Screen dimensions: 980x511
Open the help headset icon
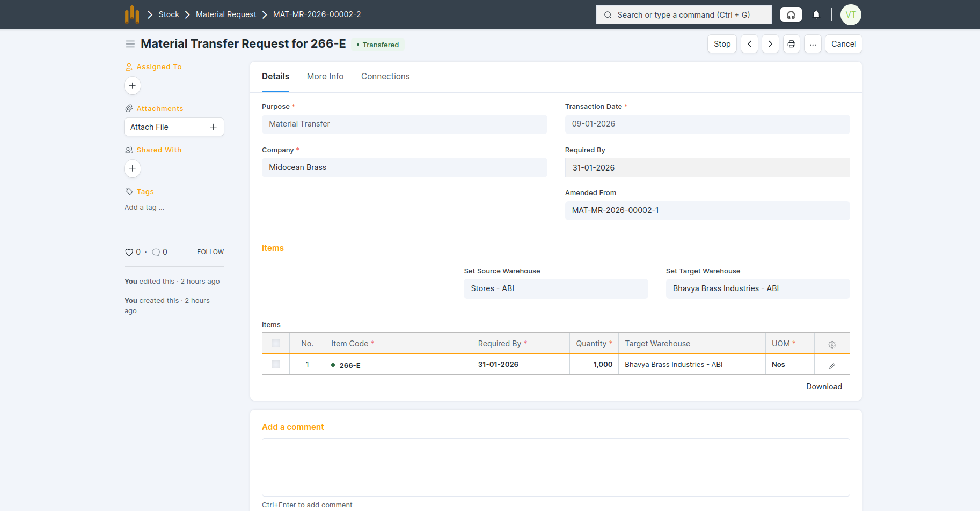tap(791, 14)
